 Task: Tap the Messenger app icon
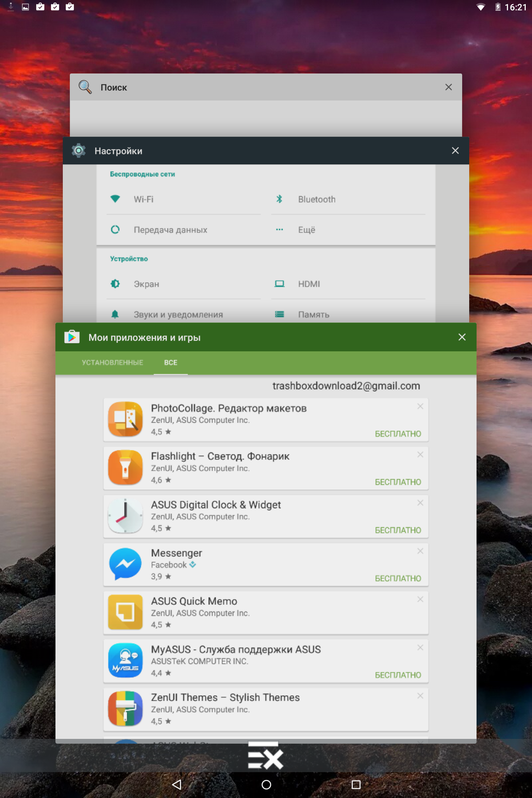point(125,564)
